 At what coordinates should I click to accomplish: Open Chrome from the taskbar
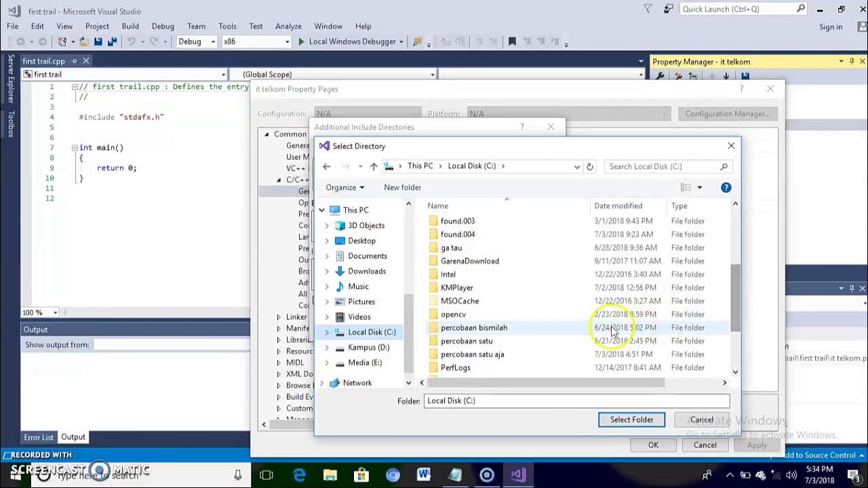coord(393,475)
